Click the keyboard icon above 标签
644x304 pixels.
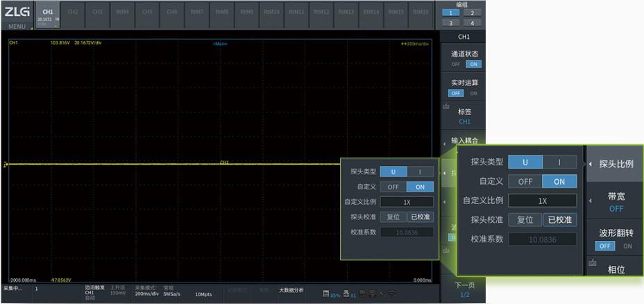coord(446,107)
